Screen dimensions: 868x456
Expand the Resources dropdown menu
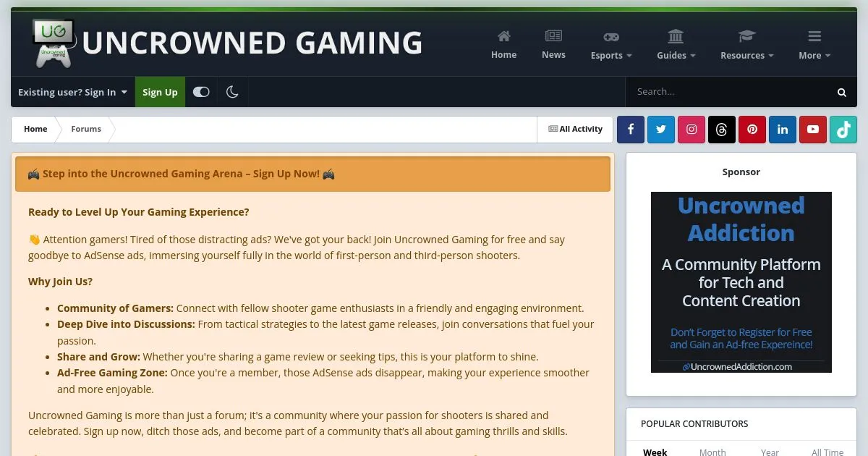click(746, 45)
